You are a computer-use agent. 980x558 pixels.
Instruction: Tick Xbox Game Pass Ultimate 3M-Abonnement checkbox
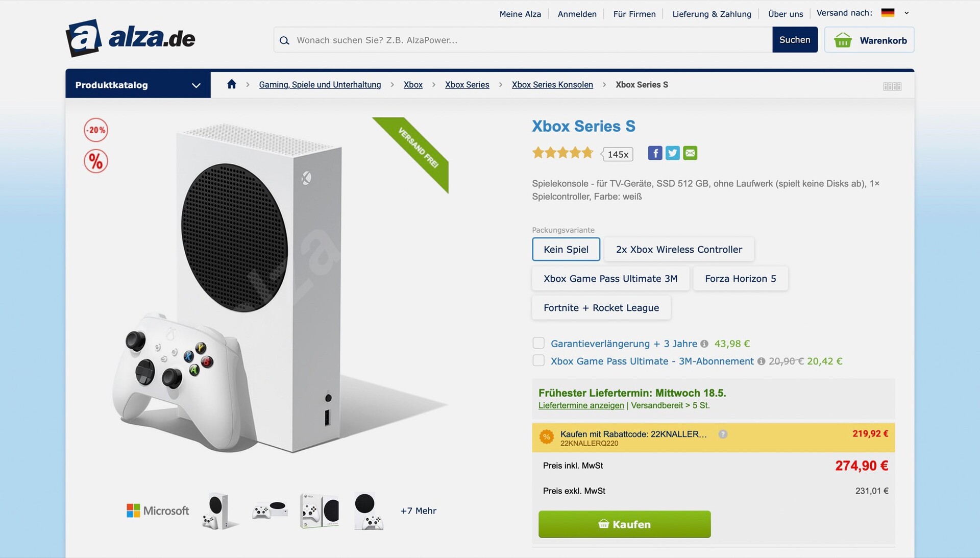[538, 360]
